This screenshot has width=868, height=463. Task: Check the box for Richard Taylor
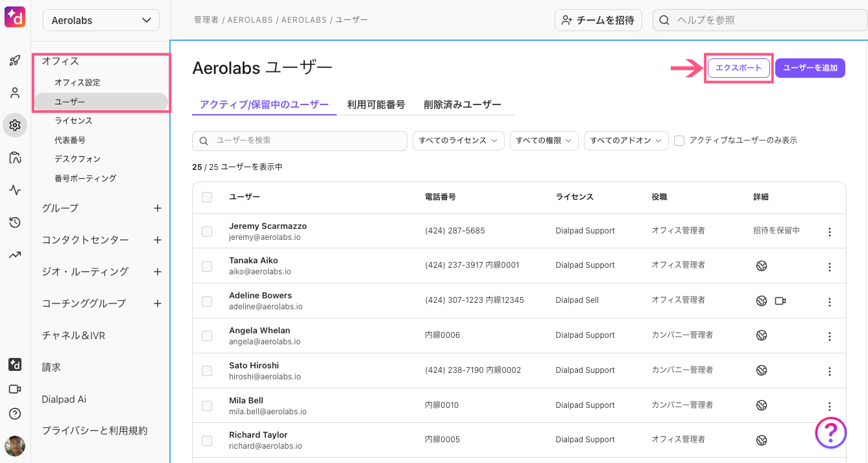coord(207,441)
